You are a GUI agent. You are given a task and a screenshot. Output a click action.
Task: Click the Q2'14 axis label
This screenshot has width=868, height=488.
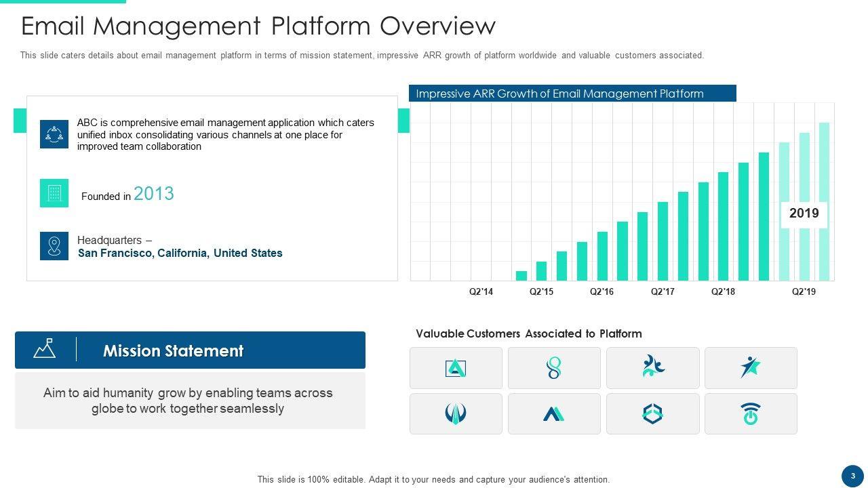point(481,292)
